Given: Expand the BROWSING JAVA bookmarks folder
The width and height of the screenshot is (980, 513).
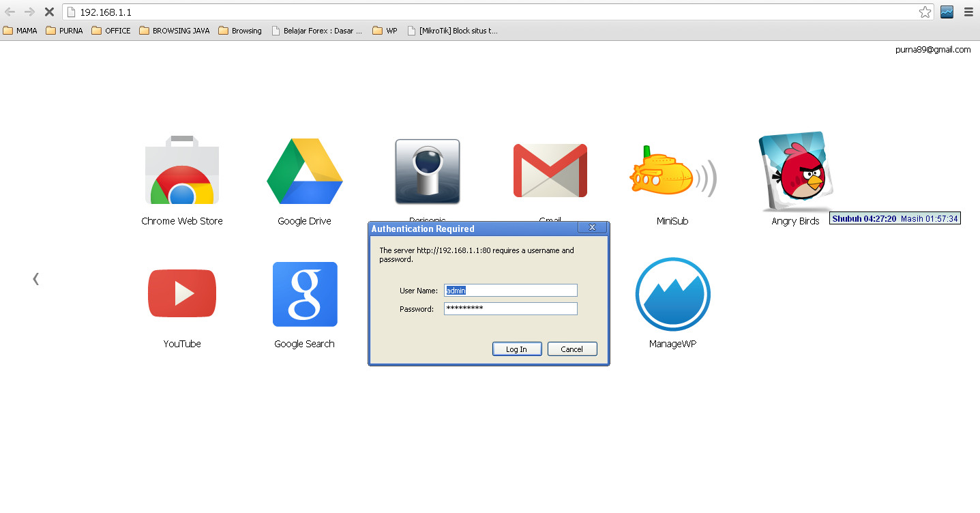Looking at the screenshot, I should tap(175, 31).
